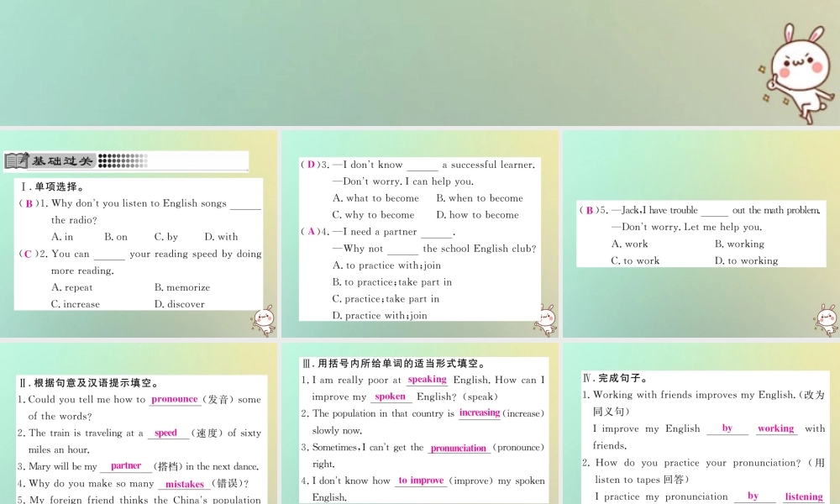Select option 'D. practice with;join'
Viewport: 840px width, 504px height.
pos(380,316)
